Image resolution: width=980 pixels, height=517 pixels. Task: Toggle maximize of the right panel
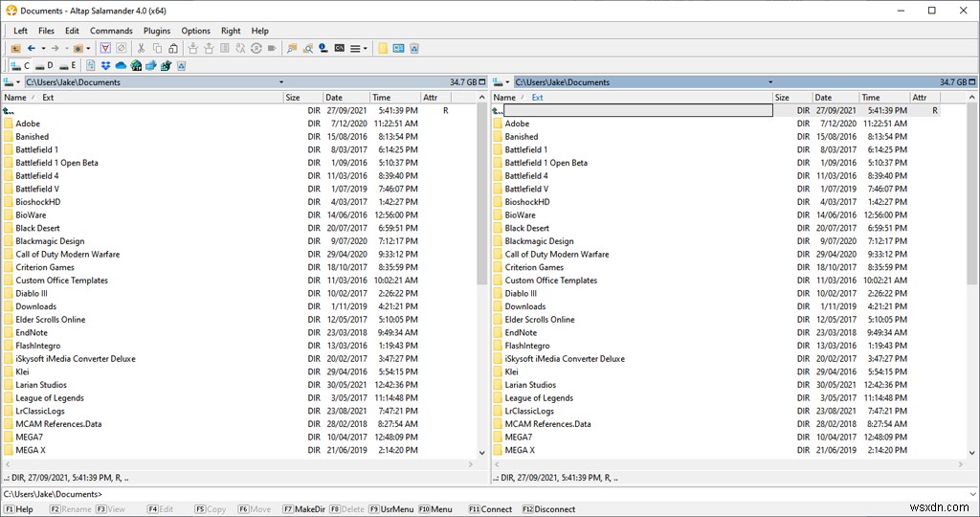point(972,82)
